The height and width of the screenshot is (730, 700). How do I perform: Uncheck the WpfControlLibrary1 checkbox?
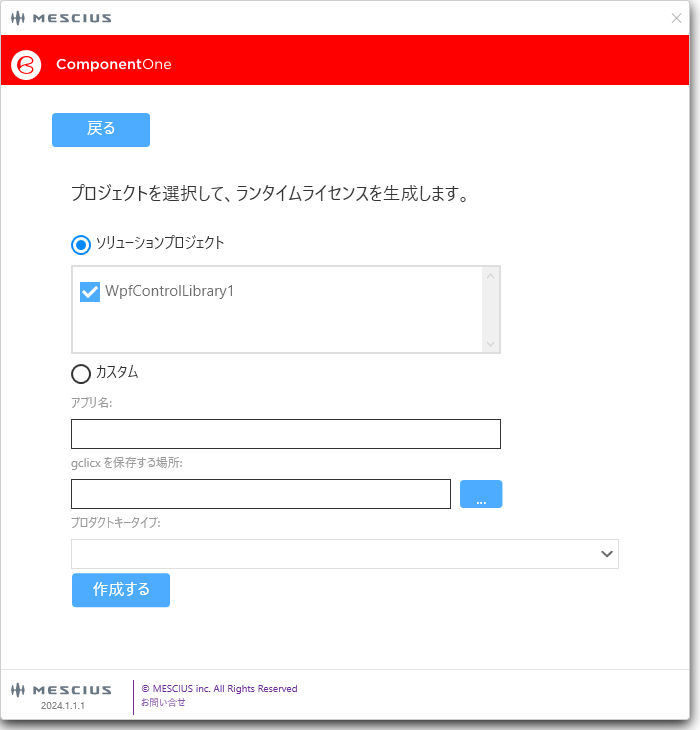coord(90,292)
